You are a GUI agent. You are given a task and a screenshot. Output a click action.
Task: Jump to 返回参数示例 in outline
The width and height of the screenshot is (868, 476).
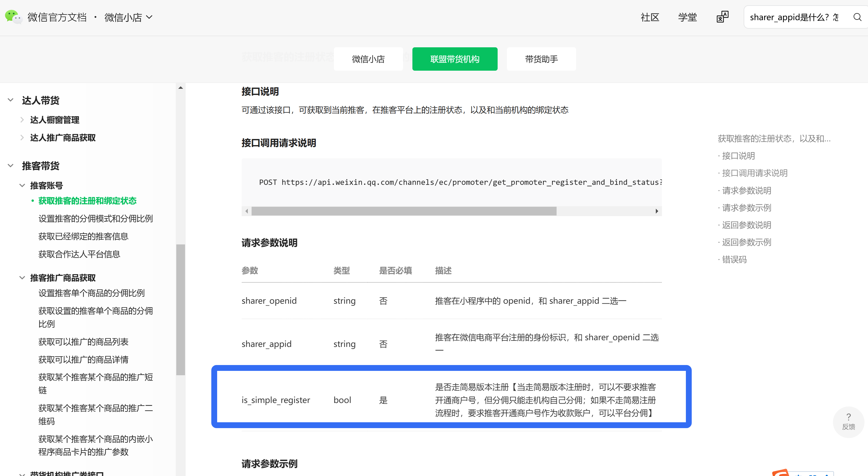(x=746, y=242)
